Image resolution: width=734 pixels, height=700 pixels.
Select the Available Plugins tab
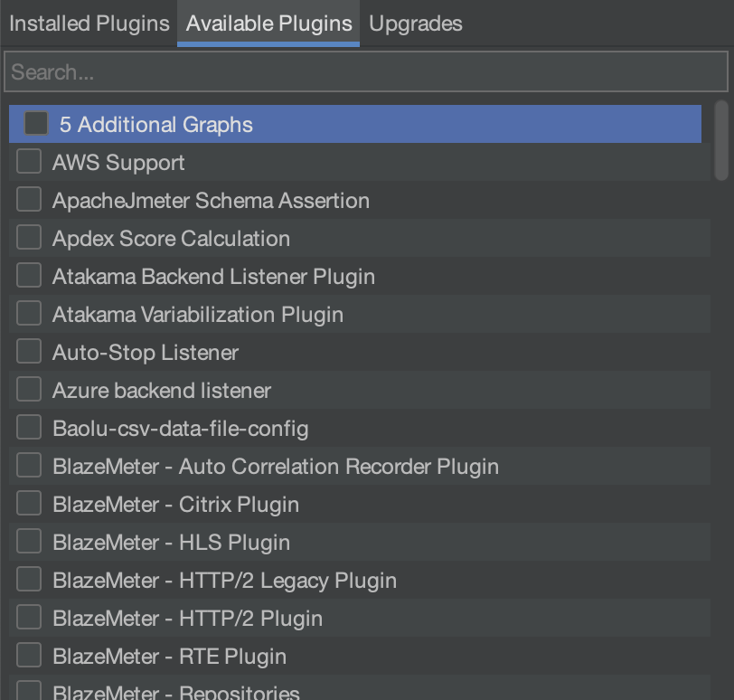pyautogui.click(x=268, y=24)
